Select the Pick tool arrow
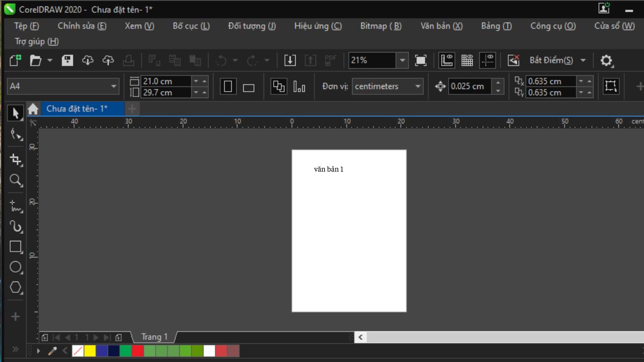This screenshot has height=362, width=644. (x=15, y=113)
